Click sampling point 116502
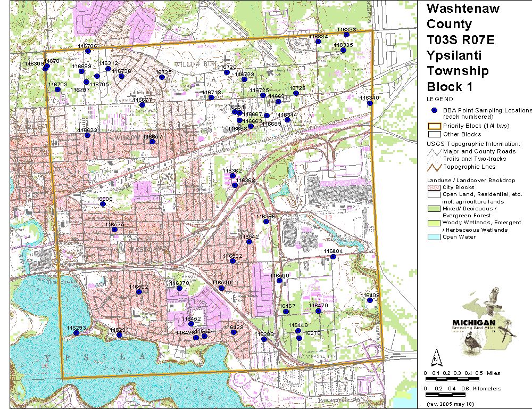 click(139, 292)
